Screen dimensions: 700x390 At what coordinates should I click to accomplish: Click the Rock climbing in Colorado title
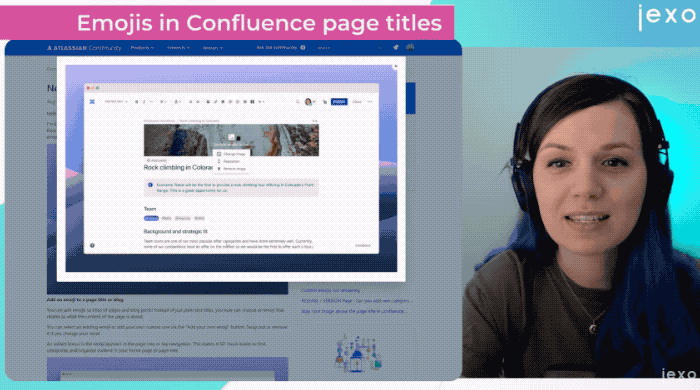coord(178,167)
